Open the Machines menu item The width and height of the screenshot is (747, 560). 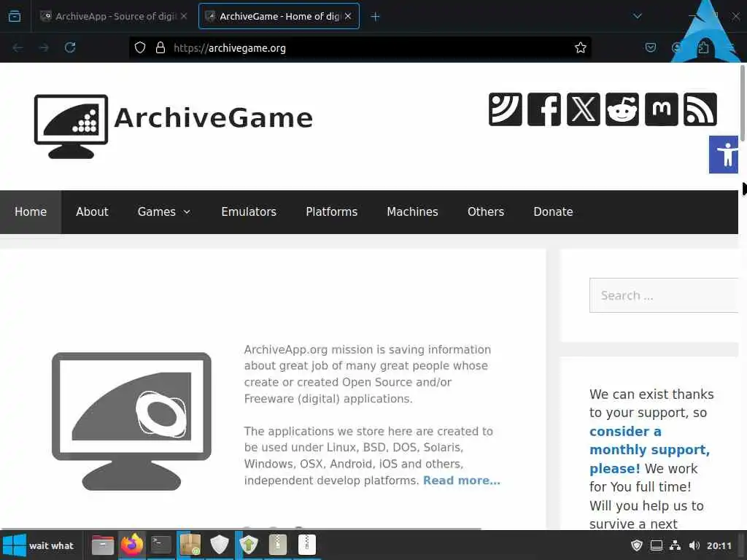413,212
